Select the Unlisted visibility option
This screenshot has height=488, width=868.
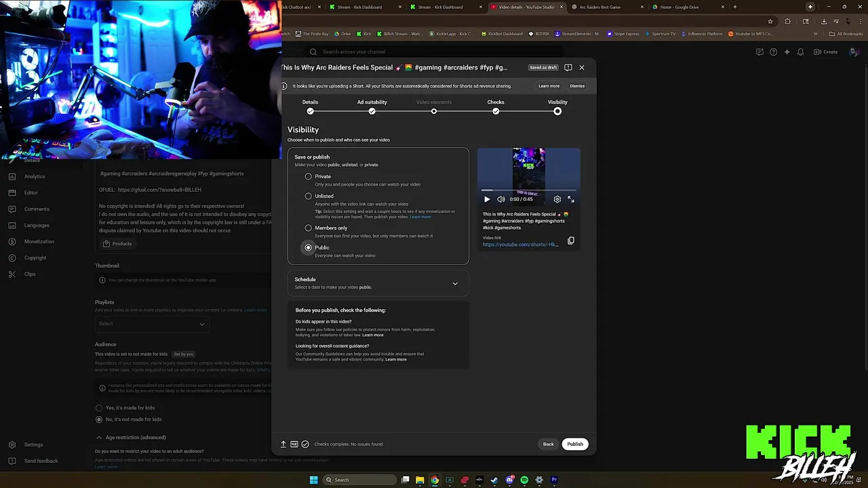[309, 196]
